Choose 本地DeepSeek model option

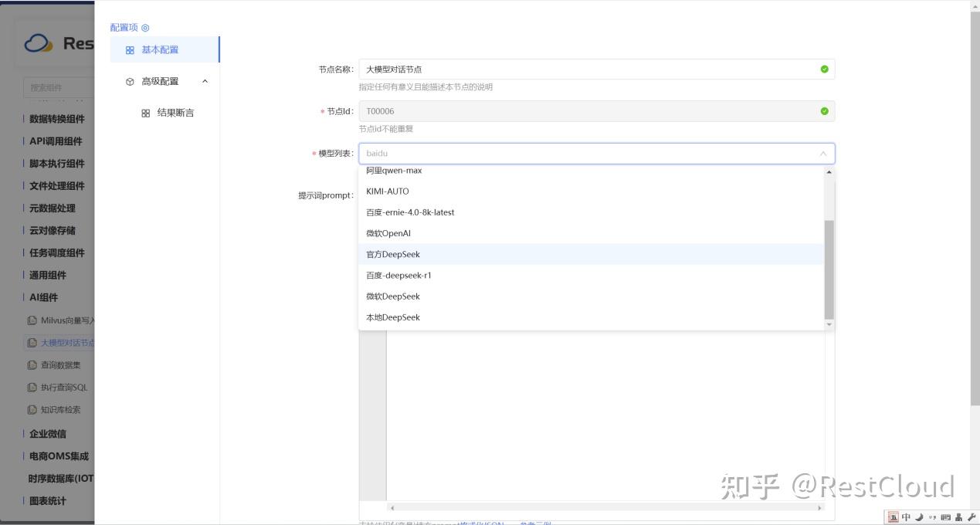tap(392, 317)
